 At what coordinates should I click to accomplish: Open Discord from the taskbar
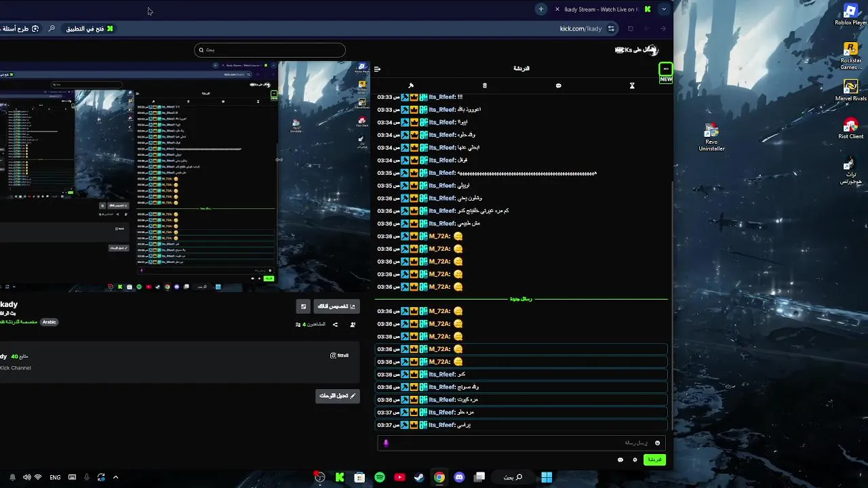[459, 477]
